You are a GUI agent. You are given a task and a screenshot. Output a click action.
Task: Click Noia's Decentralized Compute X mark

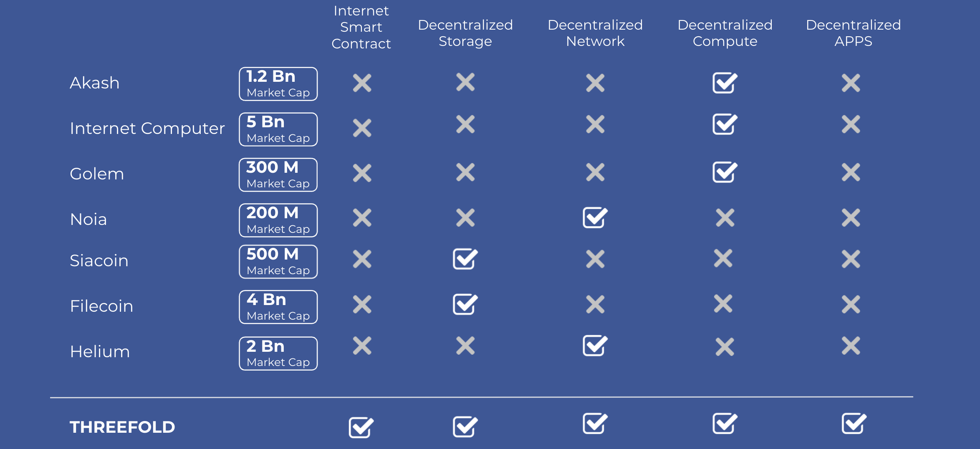(x=725, y=217)
